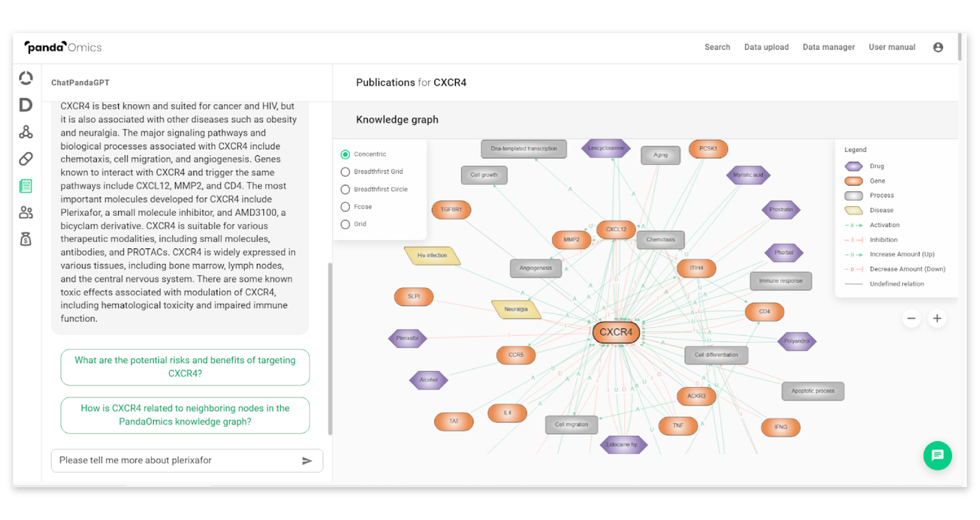980x520 pixels.
Task: Open the network graph sidebar icon
Action: pos(26,132)
